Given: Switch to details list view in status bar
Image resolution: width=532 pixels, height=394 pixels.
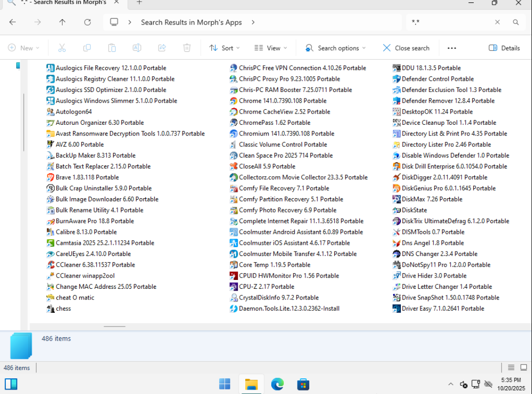Looking at the screenshot, I should tap(511, 368).
